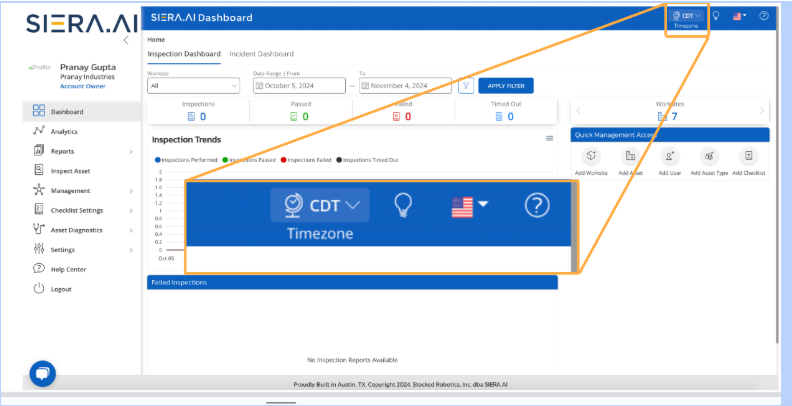Open the Worksite All dropdown
The height and width of the screenshot is (406, 792).
click(x=193, y=86)
